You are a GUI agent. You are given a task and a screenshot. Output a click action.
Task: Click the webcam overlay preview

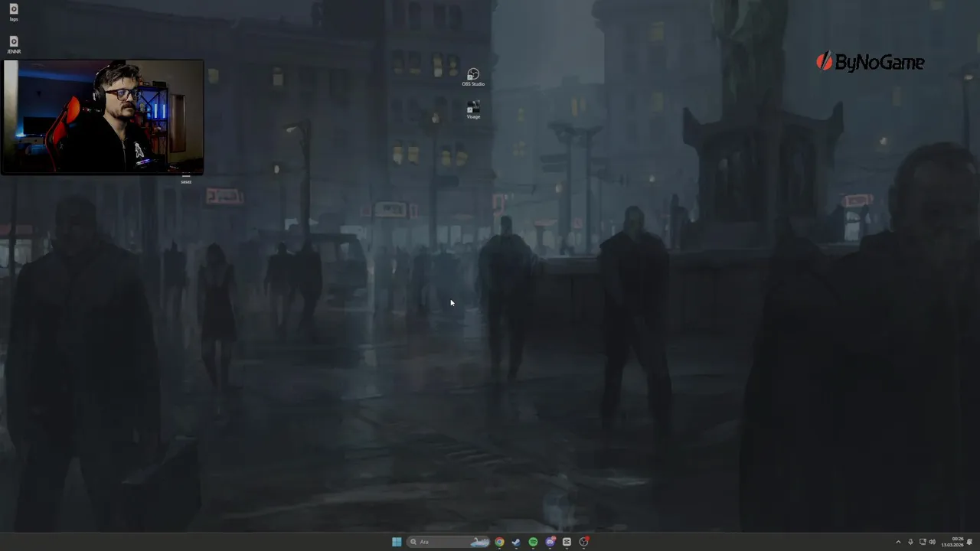pyautogui.click(x=103, y=117)
